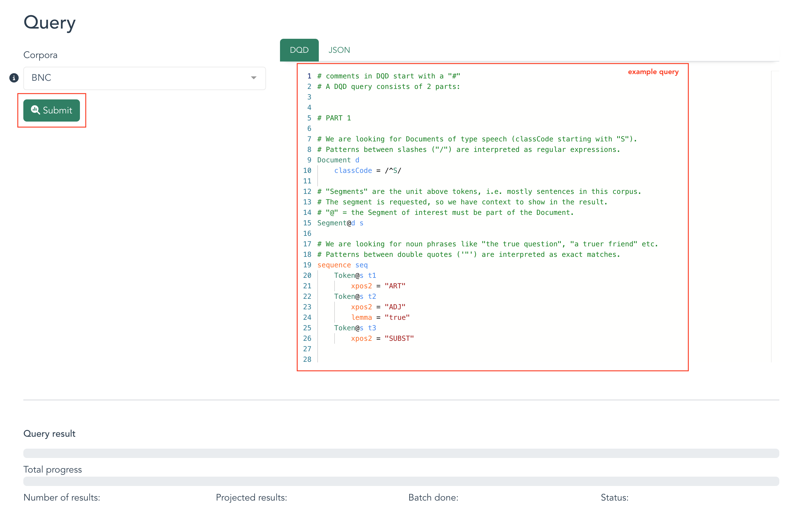Click 'A DQD query consists of 2 parts' comment
This screenshot has width=812, height=516.
(x=388, y=87)
